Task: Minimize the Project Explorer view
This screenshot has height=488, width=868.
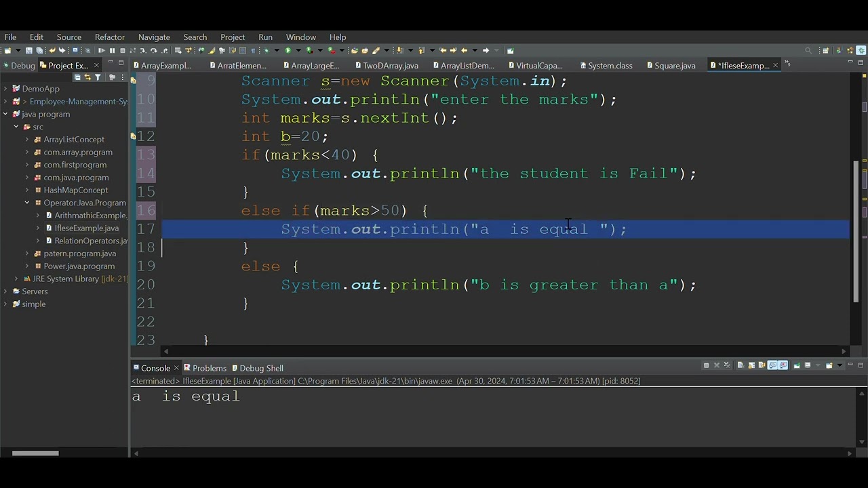Action: coord(111,62)
